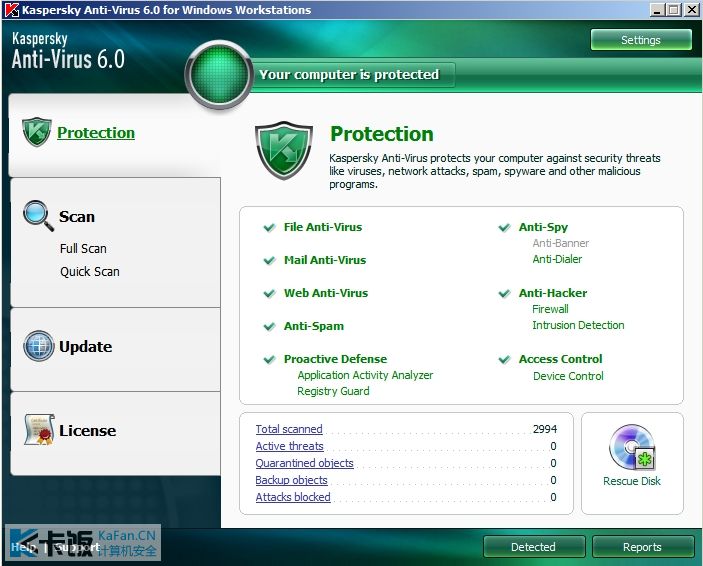The image size is (703, 566).
Task: Open the Rescue Disk CD icon
Action: tap(632, 447)
